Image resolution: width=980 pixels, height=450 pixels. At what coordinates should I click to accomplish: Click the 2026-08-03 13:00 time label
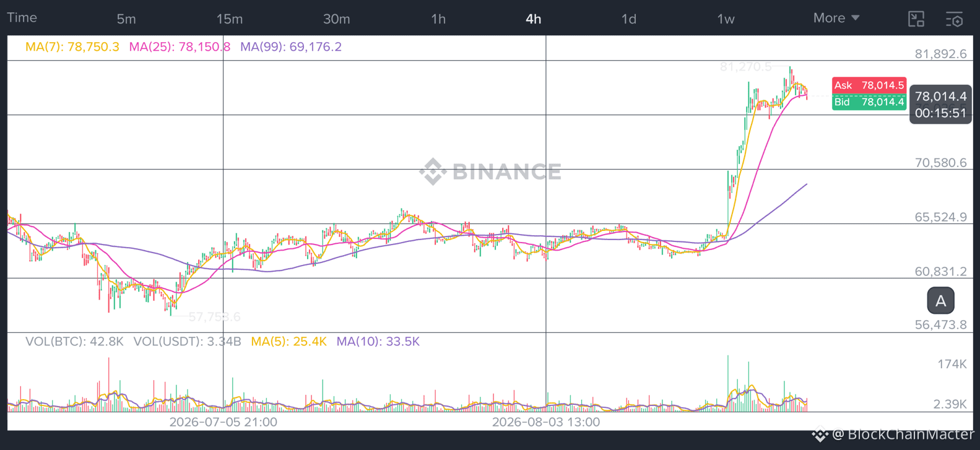[545, 422]
